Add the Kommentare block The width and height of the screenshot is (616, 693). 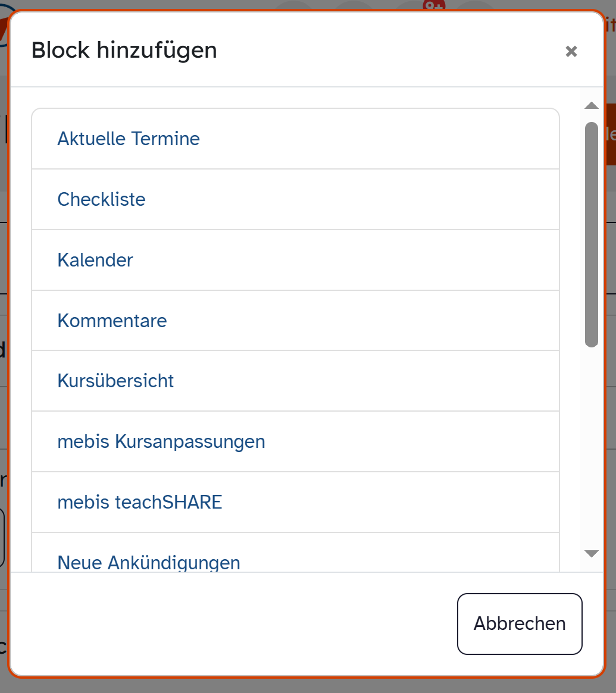(112, 321)
